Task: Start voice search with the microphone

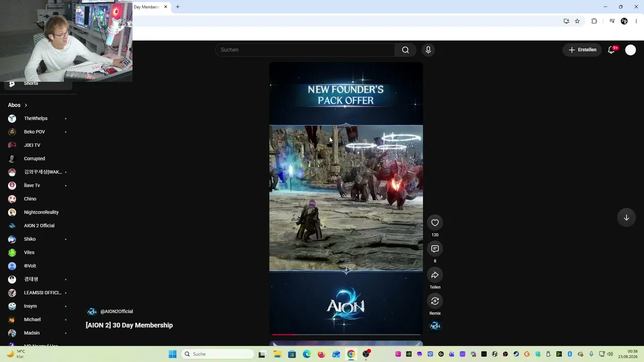Action: [x=428, y=50]
